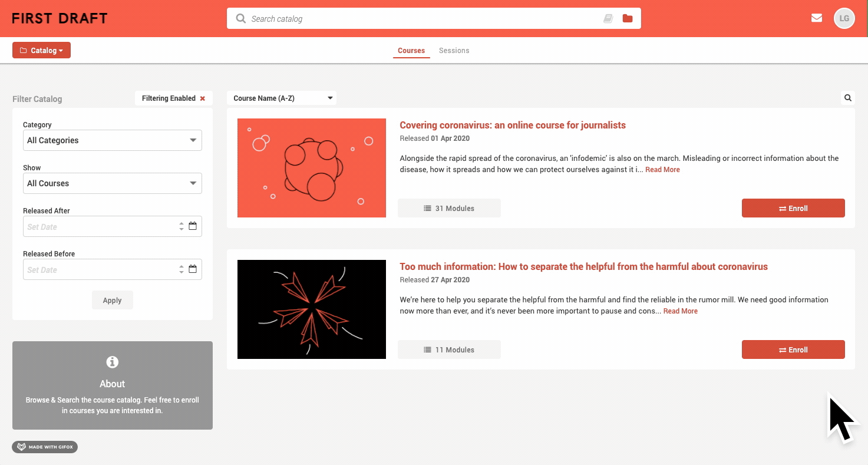Click the Released 27 Apr 2020 text

point(434,280)
